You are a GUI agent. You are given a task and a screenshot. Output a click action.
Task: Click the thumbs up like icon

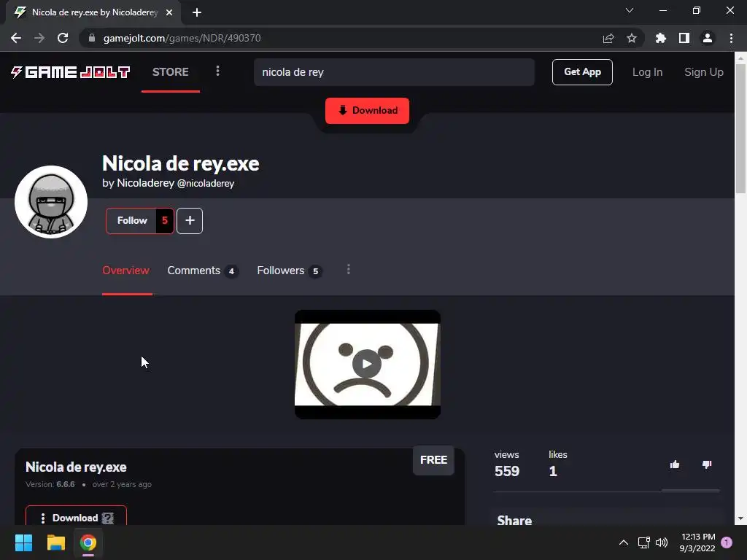(x=674, y=464)
